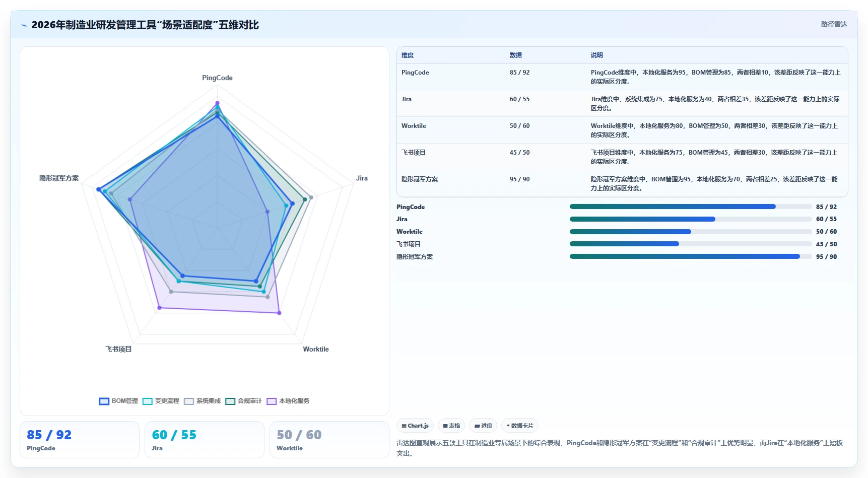Click the summary paragraph starting 雷达图直观展示
This screenshot has height=478, width=868.
620,448
